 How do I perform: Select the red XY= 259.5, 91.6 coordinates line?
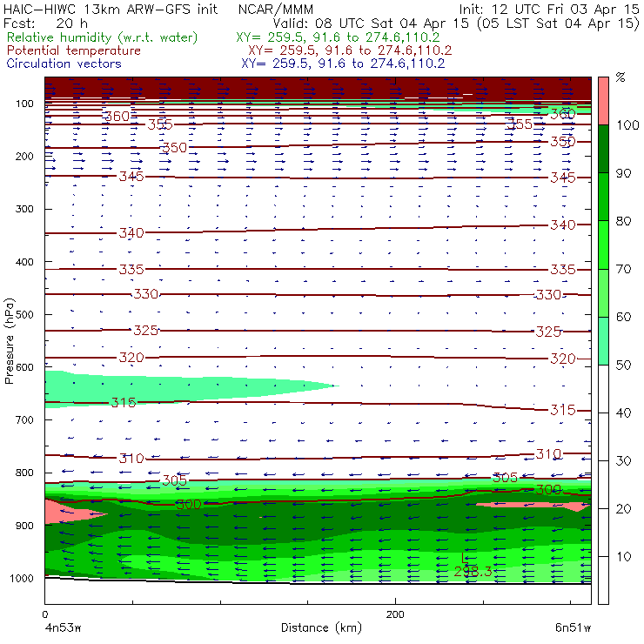point(350,50)
